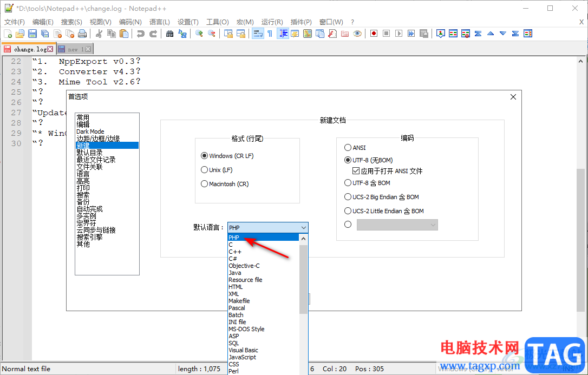Open the disabled encoding combo box

point(397,225)
